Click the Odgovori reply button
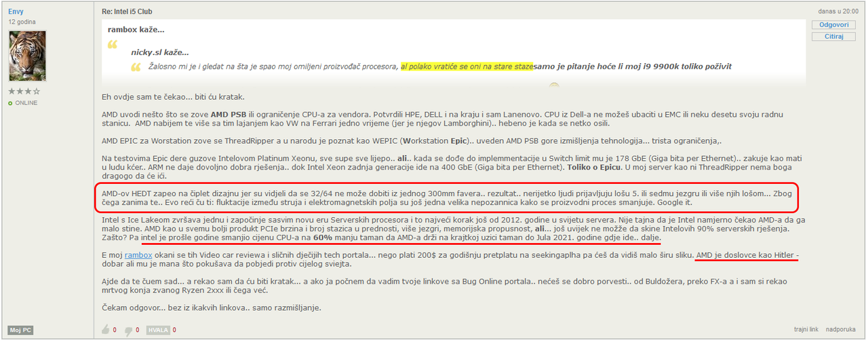Viewport: 868px width, 342px height. click(833, 25)
